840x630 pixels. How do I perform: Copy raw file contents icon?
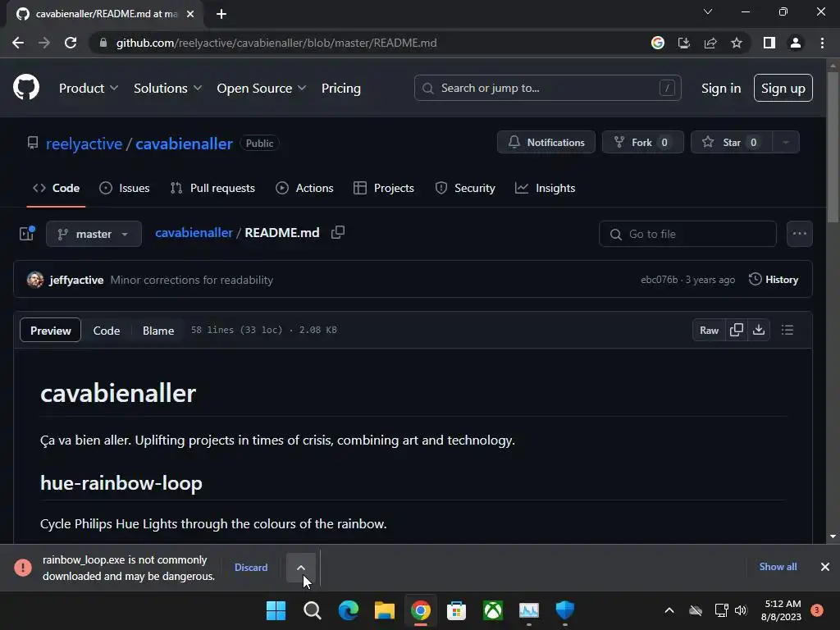[737, 330]
